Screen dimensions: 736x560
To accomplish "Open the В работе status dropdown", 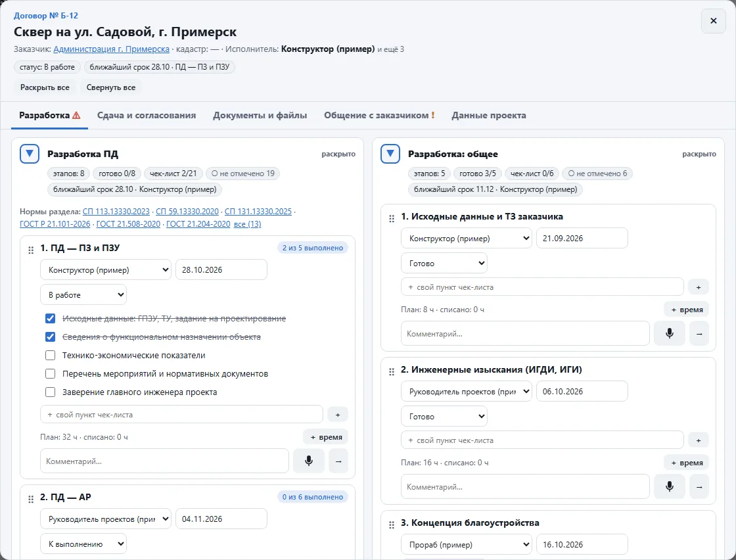I will click(83, 294).
